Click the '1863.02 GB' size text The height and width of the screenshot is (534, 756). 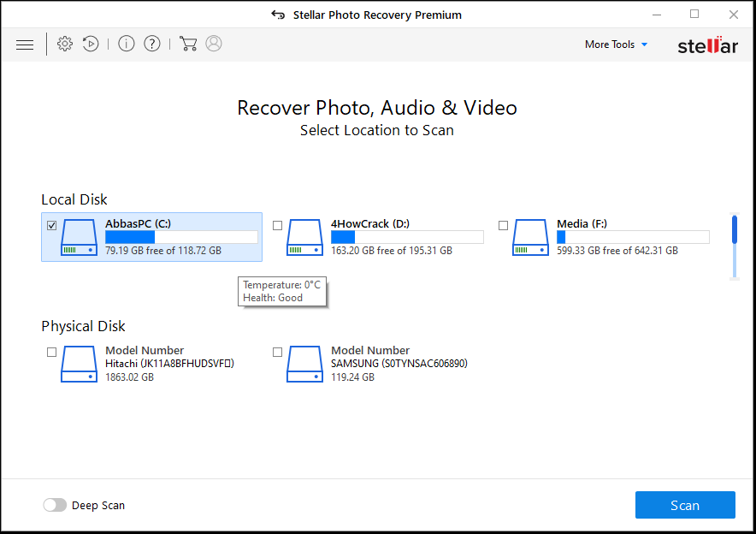click(x=129, y=377)
